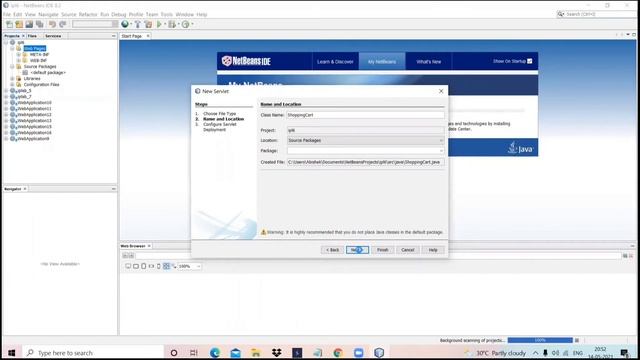Collapse the Source Packages node
The height and width of the screenshot is (360, 640).
tap(12, 67)
